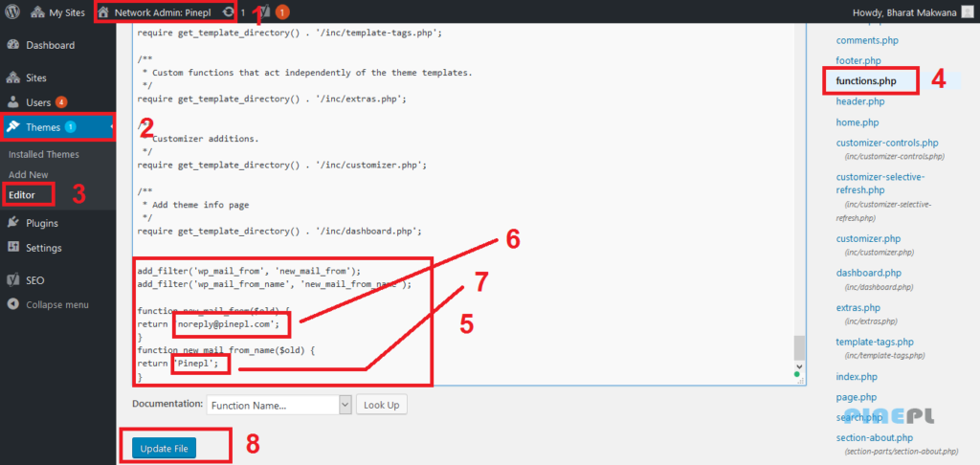Screen dimensions: 980x465
Task: Click the user avatar thumbnail
Action: (x=967, y=12)
